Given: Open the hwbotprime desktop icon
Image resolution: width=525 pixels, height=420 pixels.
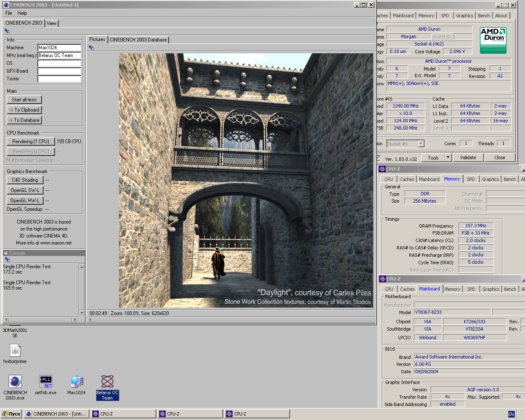Looking at the screenshot, I should (x=15, y=354).
